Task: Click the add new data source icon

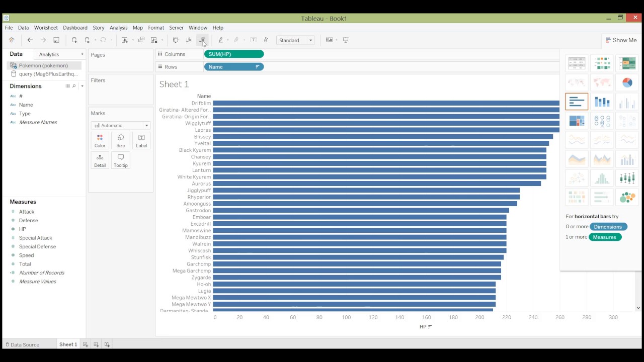Action: click(74, 40)
